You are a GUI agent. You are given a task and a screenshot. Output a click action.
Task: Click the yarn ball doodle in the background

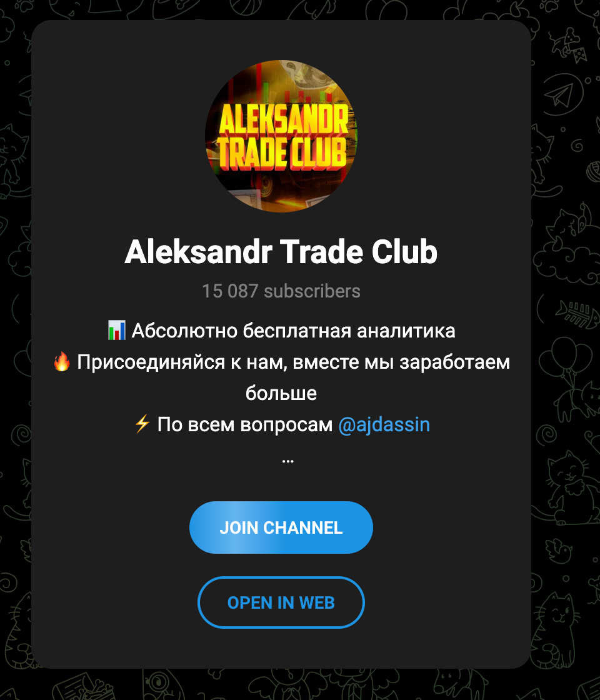(593, 171)
